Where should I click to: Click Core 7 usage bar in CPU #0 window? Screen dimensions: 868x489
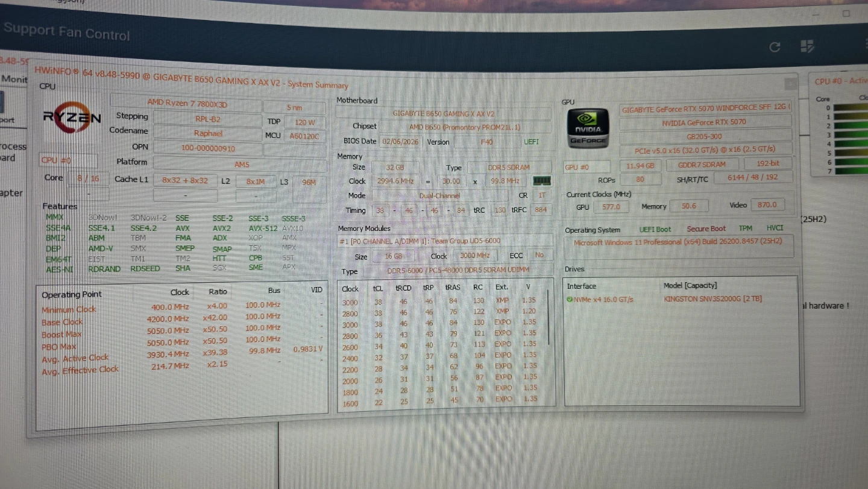(x=851, y=171)
